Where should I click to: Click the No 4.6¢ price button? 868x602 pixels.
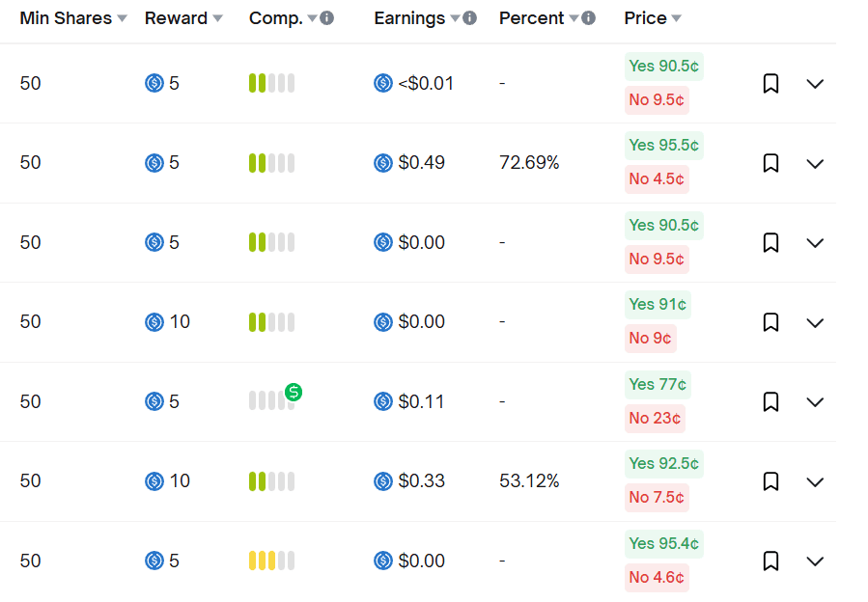tap(657, 578)
